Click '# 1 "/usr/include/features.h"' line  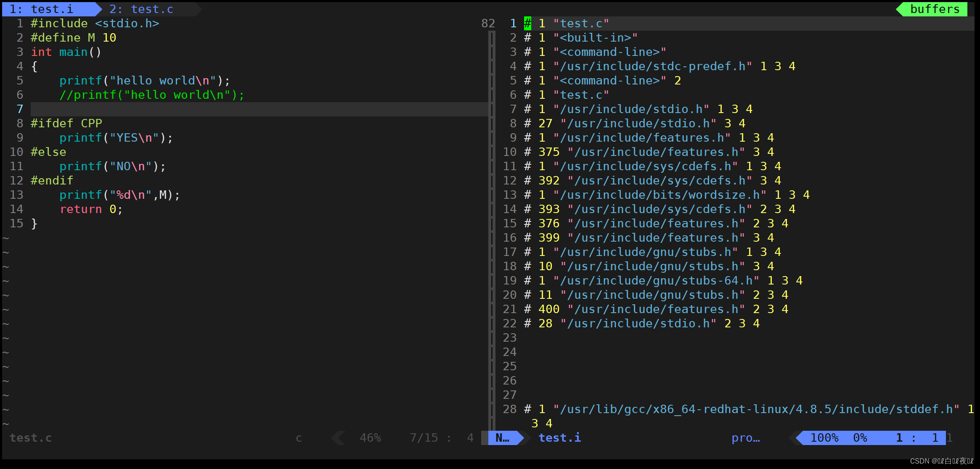coord(649,137)
